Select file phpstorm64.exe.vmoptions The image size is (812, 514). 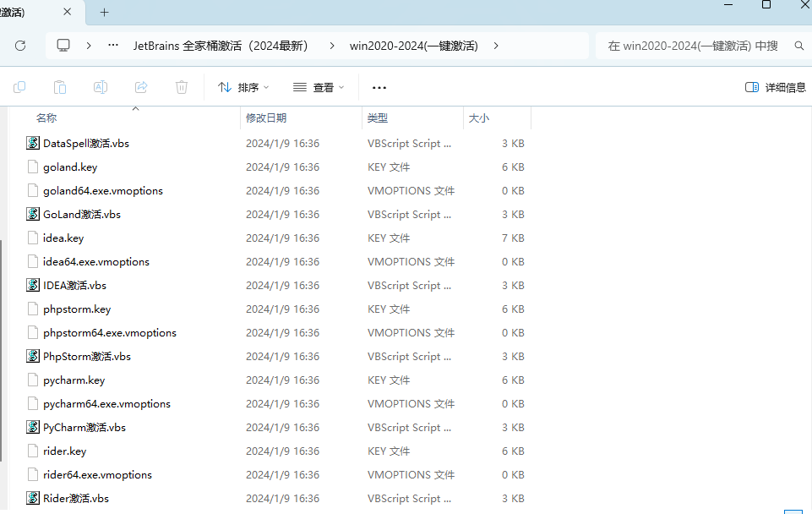(110, 332)
